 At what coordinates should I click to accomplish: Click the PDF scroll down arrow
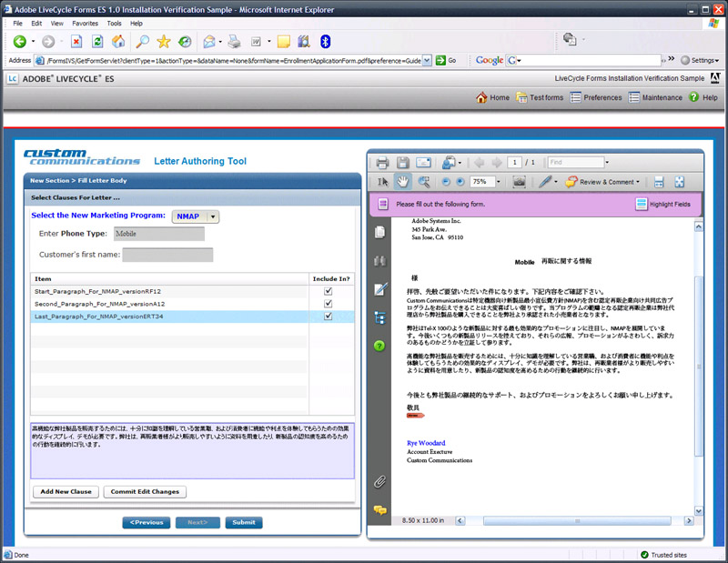[699, 511]
